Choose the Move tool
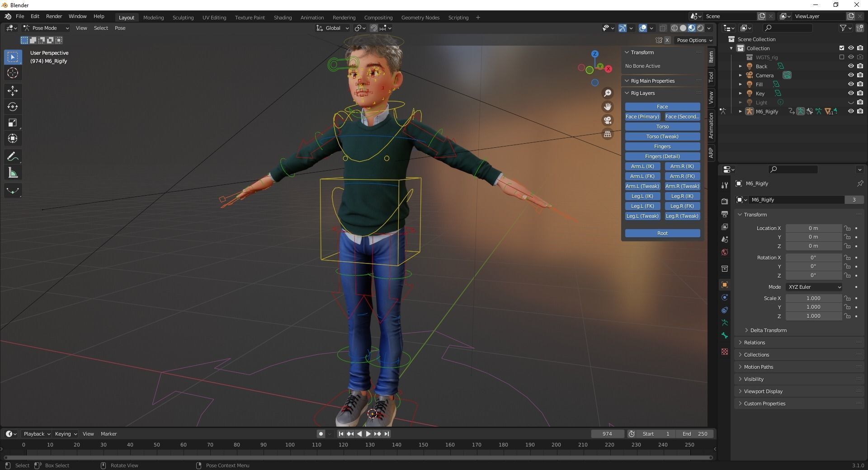The height and width of the screenshot is (470, 868). tap(13, 91)
